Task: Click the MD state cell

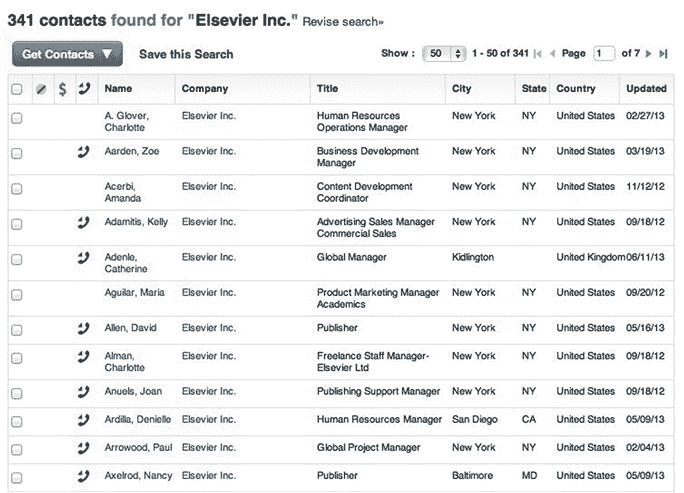Action: pyautogui.click(x=530, y=476)
